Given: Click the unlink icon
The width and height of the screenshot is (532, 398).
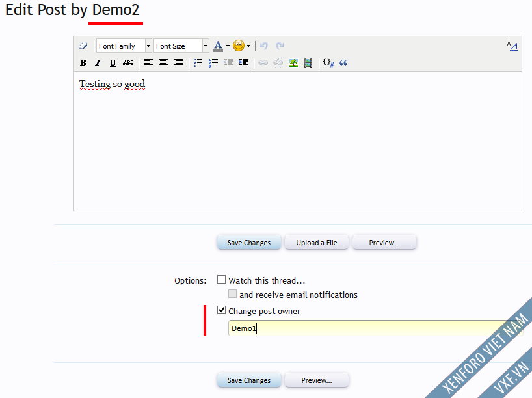Looking at the screenshot, I should point(278,63).
